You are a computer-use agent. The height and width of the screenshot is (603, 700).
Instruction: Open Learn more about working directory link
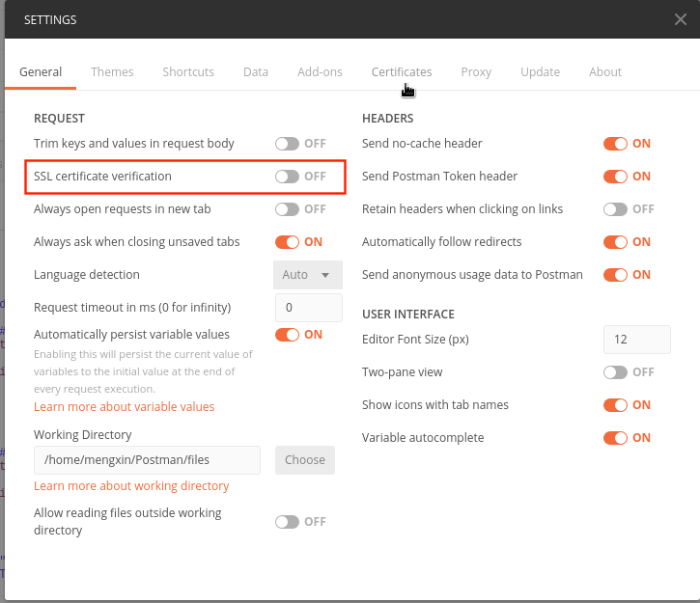tap(131, 486)
